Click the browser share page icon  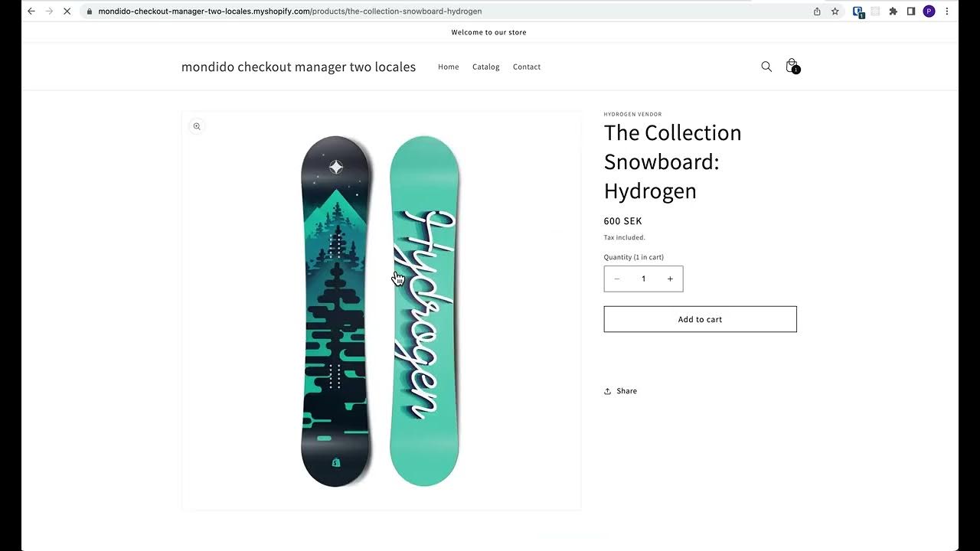pyautogui.click(x=817, y=11)
